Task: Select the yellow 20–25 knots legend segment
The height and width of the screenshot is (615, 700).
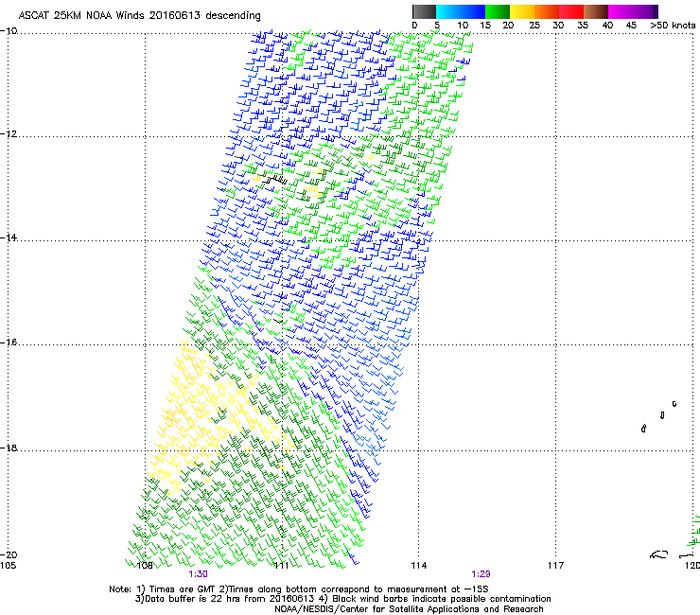Action: 522,11
